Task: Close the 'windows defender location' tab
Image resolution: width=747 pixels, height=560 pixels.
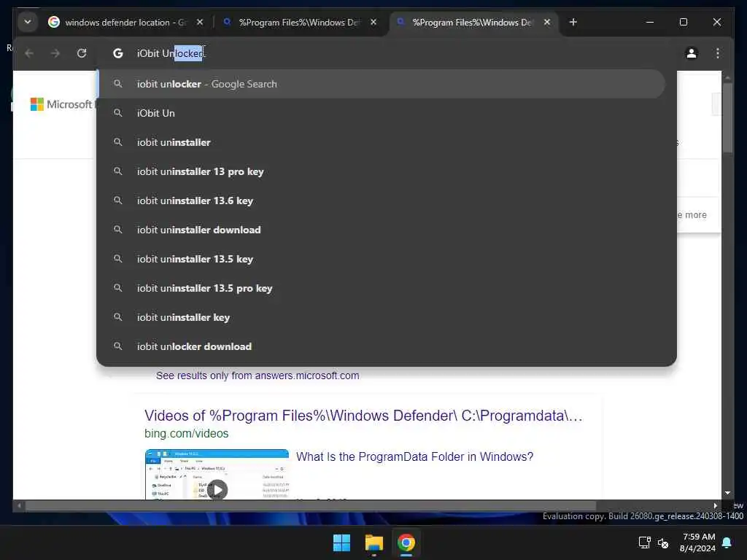Action: pyautogui.click(x=200, y=23)
